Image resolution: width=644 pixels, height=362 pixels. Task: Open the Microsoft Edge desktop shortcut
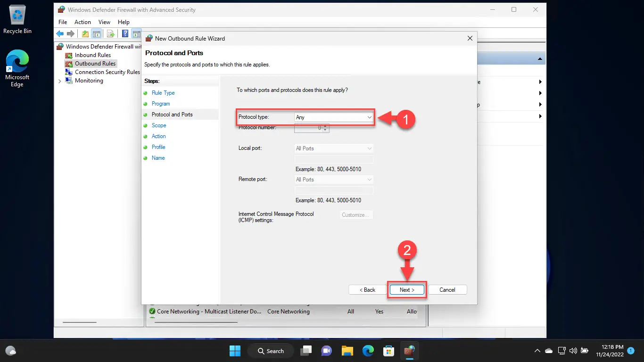click(17, 68)
